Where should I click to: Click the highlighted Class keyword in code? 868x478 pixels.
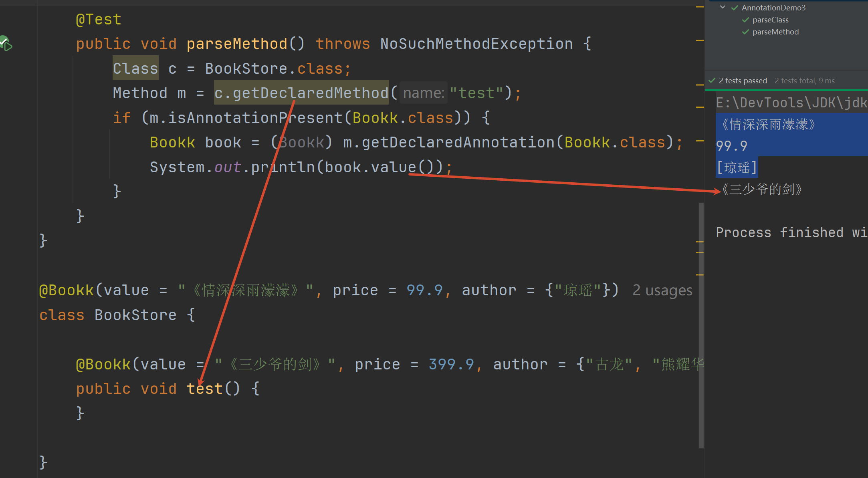(135, 69)
